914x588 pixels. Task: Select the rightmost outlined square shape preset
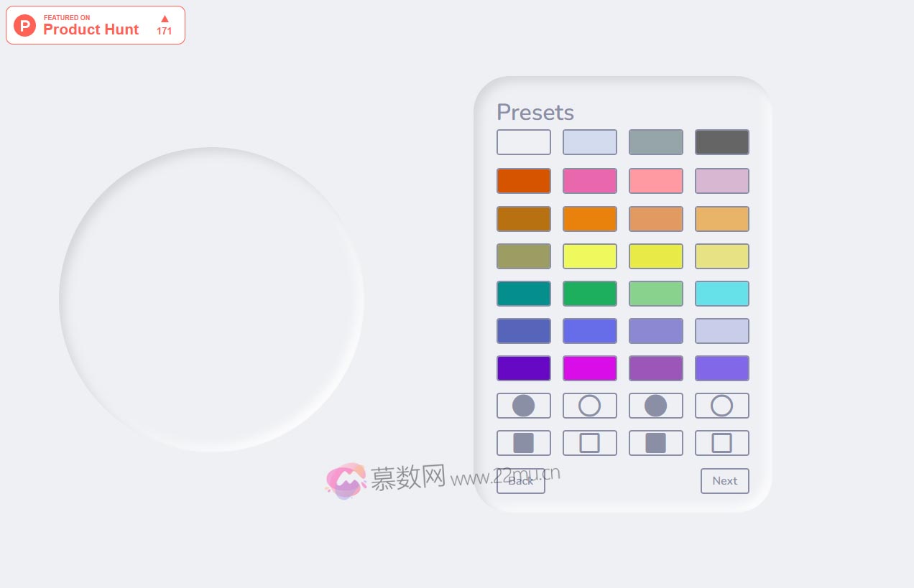tap(721, 443)
